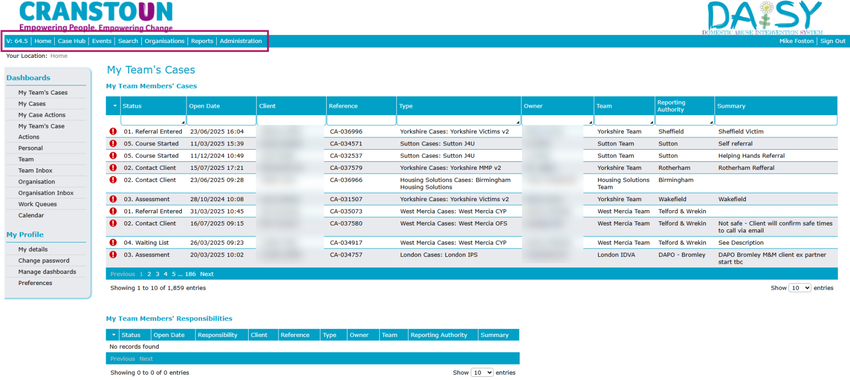Click the red alert icon for CA-034571
The image size is (850, 380).
113,144
